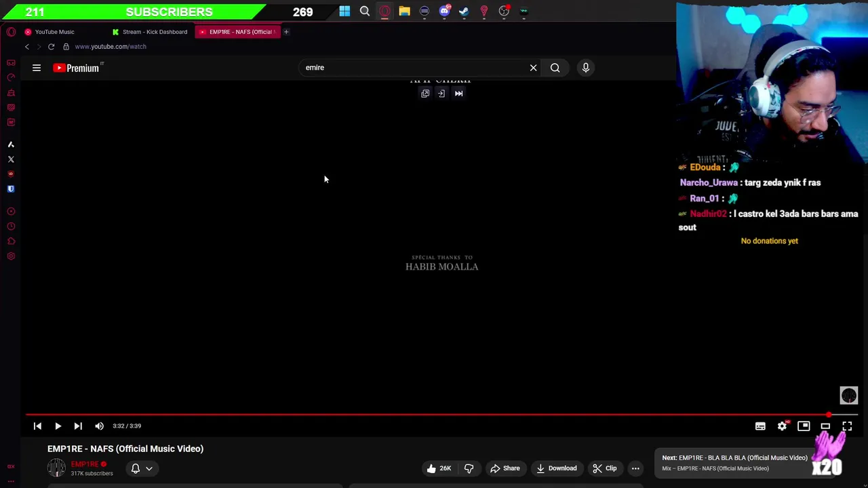This screenshot has height=488, width=868.
Task: Expand the notification options chevron
Action: click(x=149, y=468)
